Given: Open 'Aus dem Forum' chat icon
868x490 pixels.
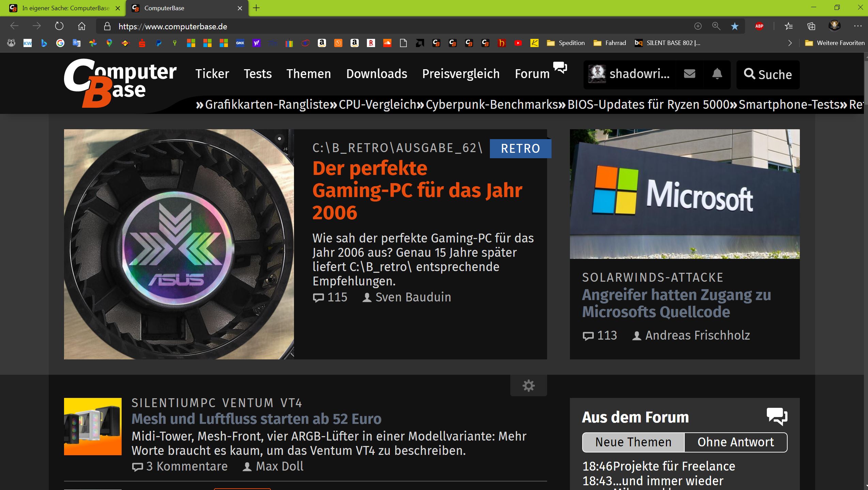Looking at the screenshot, I should (x=777, y=417).
